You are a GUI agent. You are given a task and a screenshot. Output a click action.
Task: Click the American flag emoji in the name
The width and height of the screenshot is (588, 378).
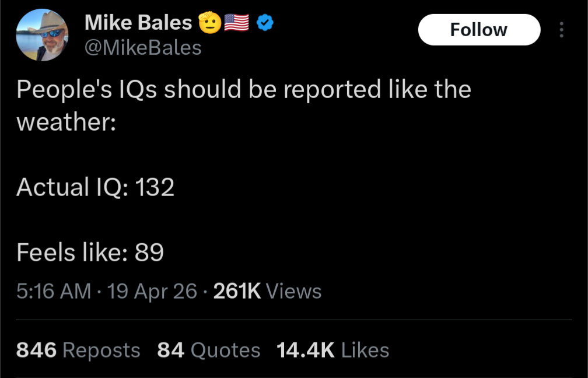click(x=235, y=23)
